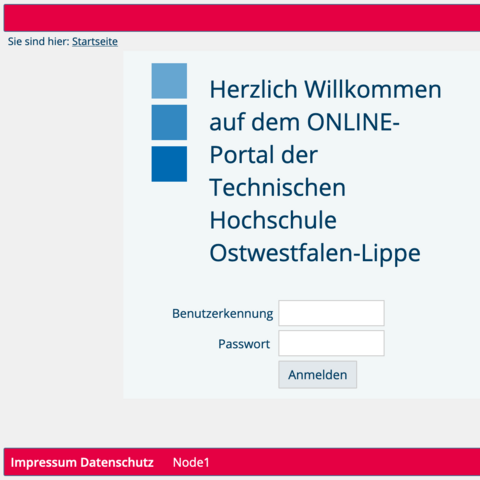Viewport: 480px width, 480px height.
Task: Click the 'Portal der' heading line
Action: [x=263, y=155]
